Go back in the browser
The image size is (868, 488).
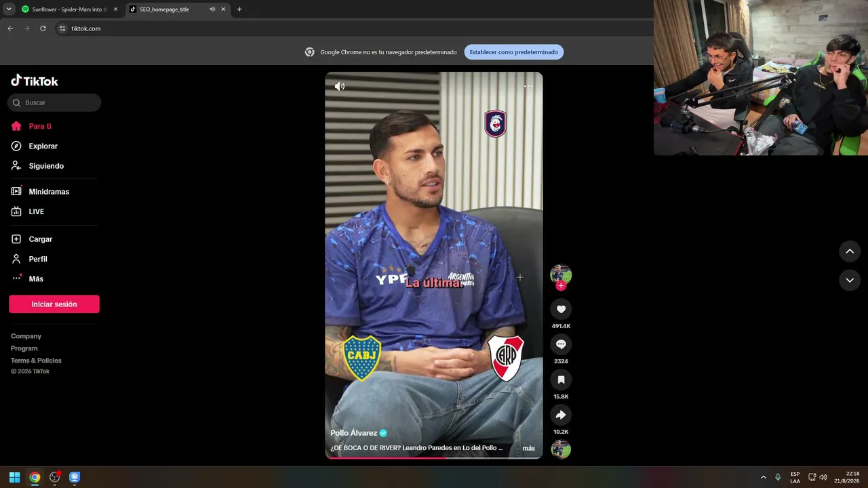tap(10, 28)
